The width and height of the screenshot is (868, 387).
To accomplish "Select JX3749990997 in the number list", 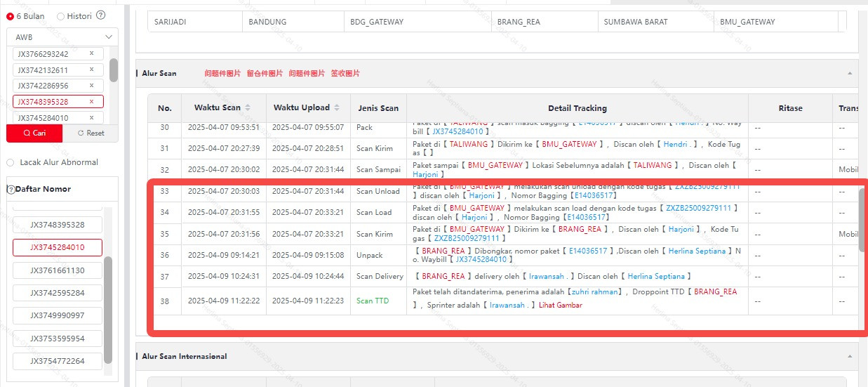I will point(58,315).
